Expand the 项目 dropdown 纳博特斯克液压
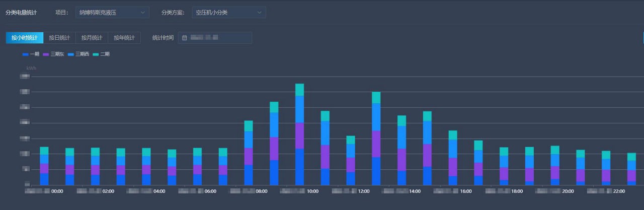Image resolution: width=644 pixels, height=210 pixels. click(x=112, y=12)
